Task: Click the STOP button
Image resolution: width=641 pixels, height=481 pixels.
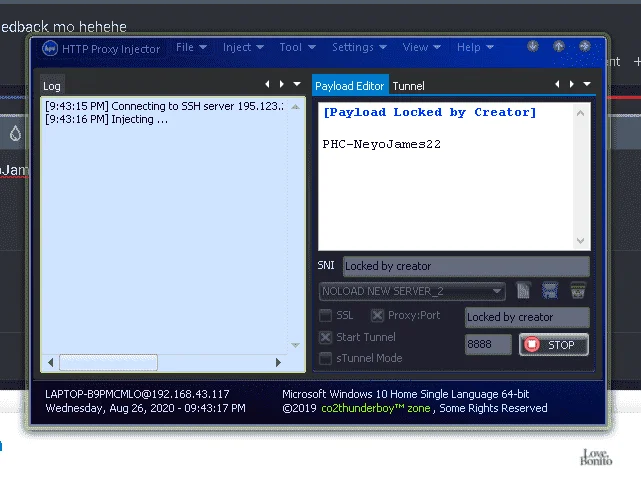Action: pyautogui.click(x=554, y=345)
